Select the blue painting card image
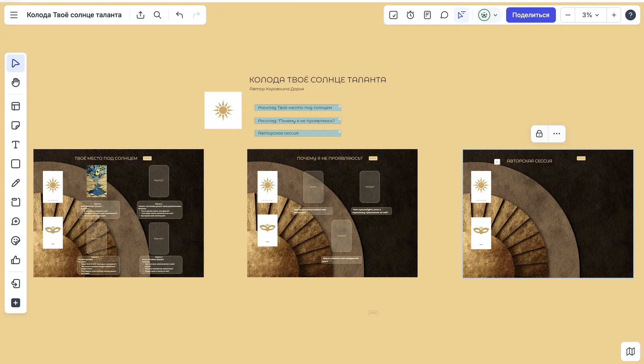Screen dimensions: 644x364 click(x=97, y=181)
